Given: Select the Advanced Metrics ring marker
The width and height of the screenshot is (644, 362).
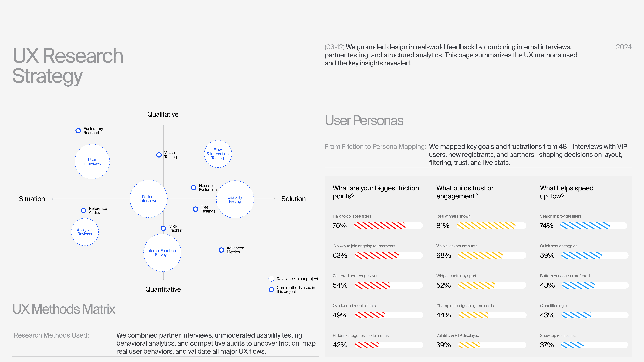Looking at the screenshot, I should click(221, 250).
